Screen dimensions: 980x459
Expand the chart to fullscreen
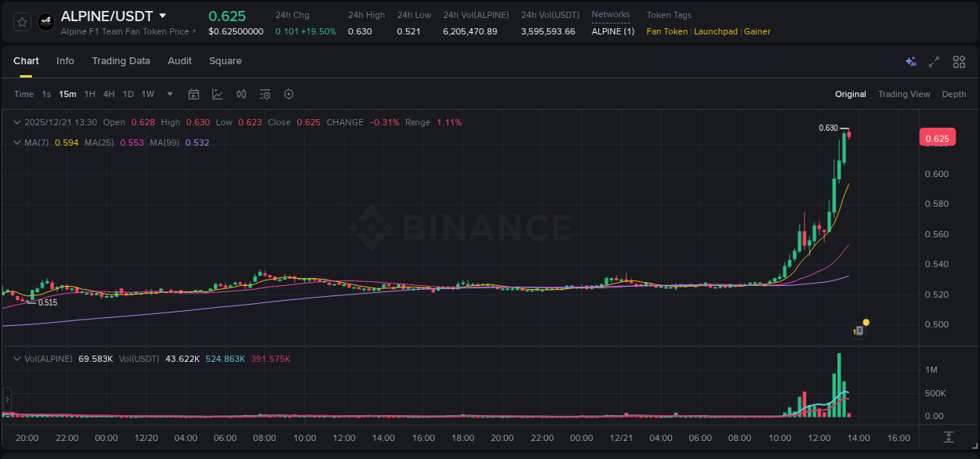[933, 61]
